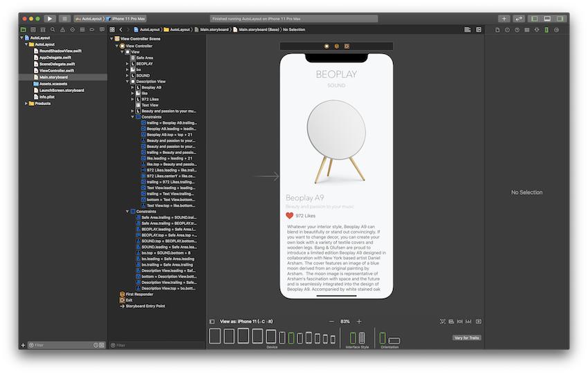
Task: Select the scheme AutoLayout in the toolbar
Action: point(89,19)
